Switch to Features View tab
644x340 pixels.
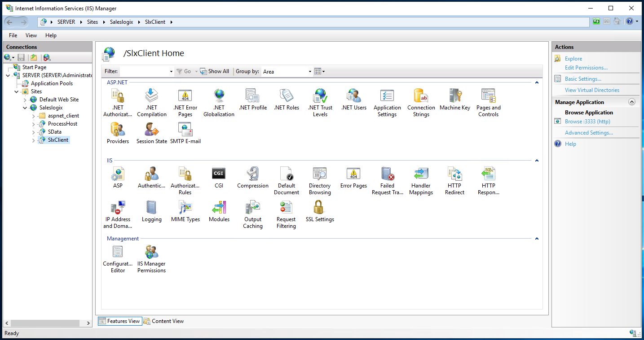[x=119, y=321]
